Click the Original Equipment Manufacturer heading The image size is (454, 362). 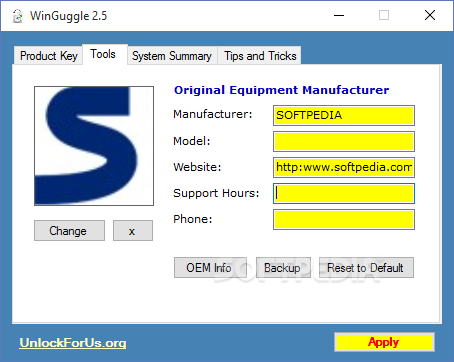281,90
